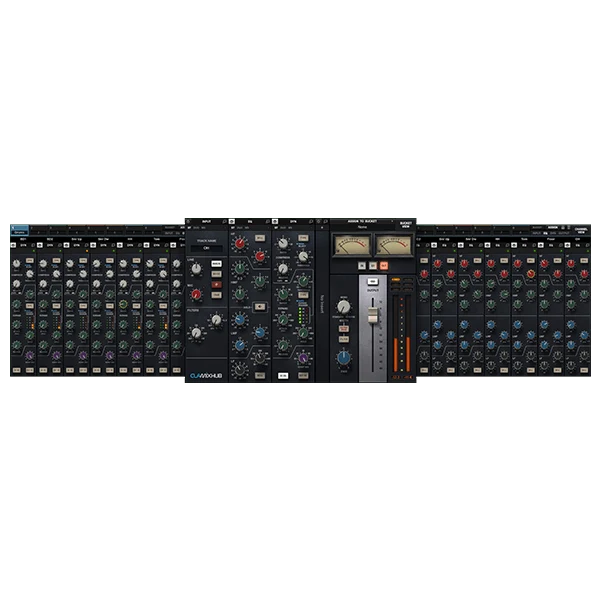Open the Assign to Bucket dropdown
Viewport: 600px width, 600px height.
pos(362,221)
